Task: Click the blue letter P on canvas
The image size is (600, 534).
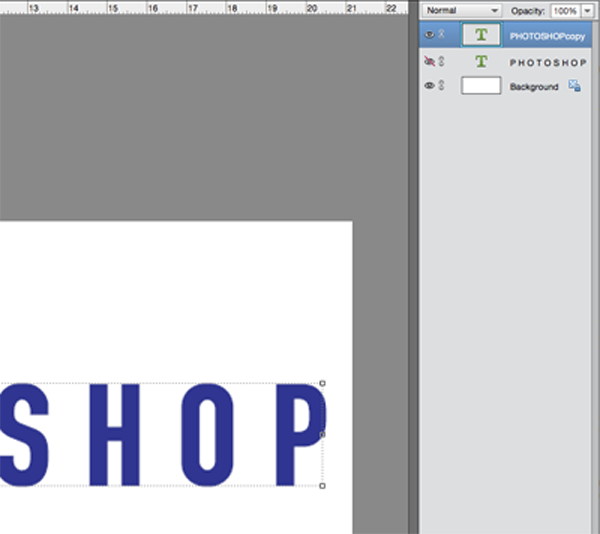Action: pos(301,435)
